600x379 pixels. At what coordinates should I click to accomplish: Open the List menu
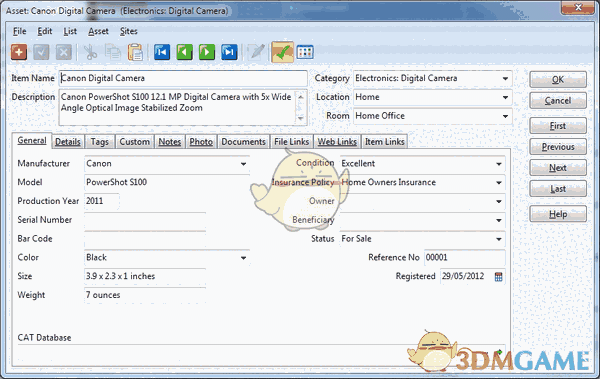(70, 31)
